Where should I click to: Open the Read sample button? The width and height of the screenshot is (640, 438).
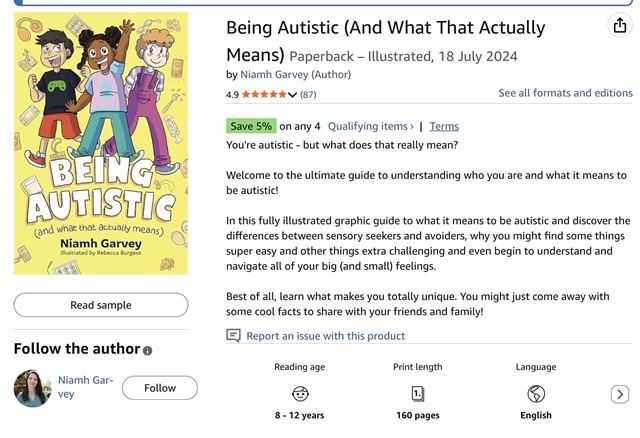[100, 305]
